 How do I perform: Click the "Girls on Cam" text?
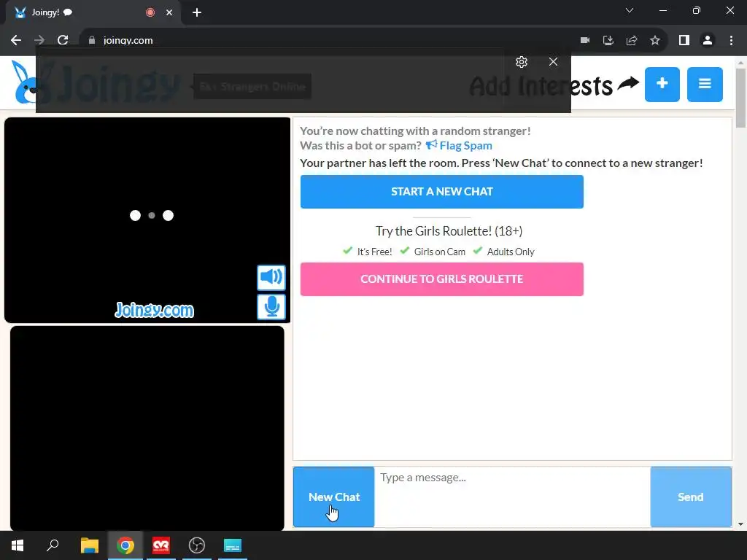click(x=440, y=252)
